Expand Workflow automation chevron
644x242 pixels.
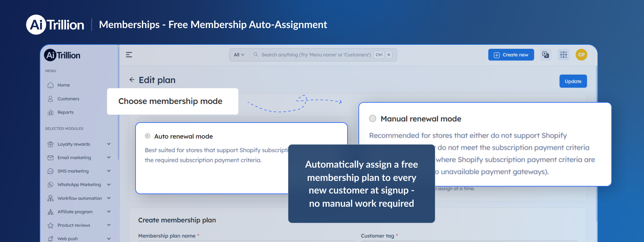point(109,198)
